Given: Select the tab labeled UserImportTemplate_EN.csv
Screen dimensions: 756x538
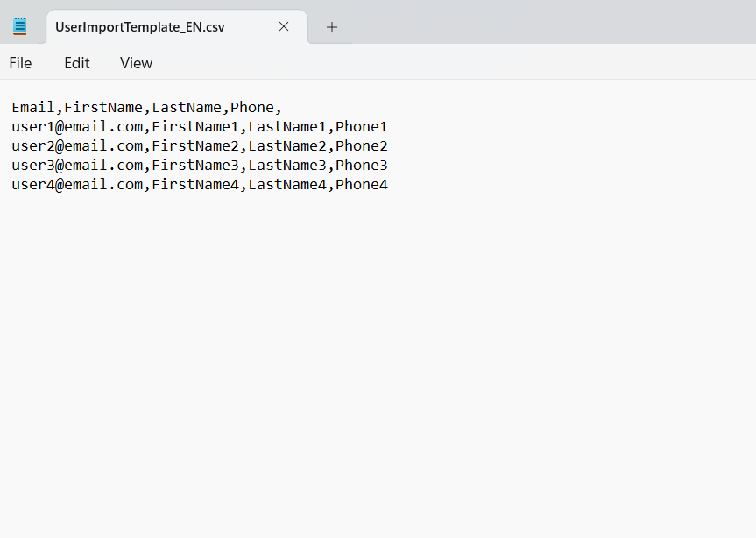Looking at the screenshot, I should coord(140,27).
